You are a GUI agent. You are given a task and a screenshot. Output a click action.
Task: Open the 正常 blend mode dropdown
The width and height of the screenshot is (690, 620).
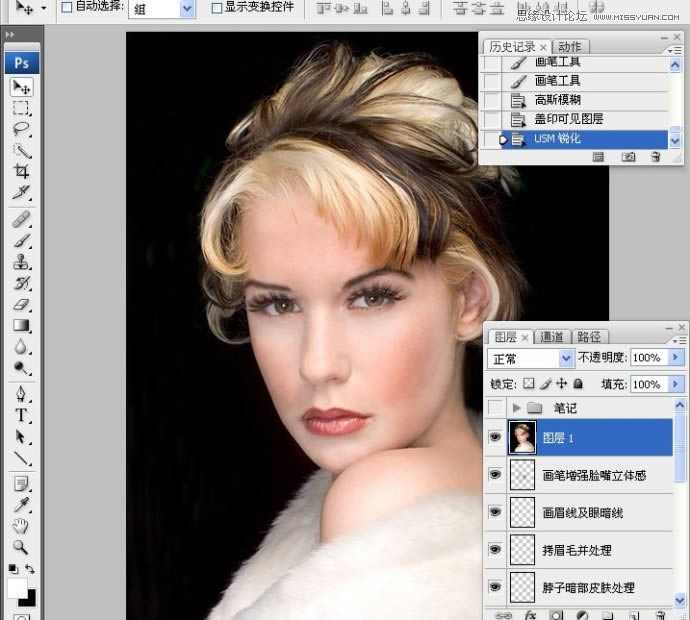566,358
